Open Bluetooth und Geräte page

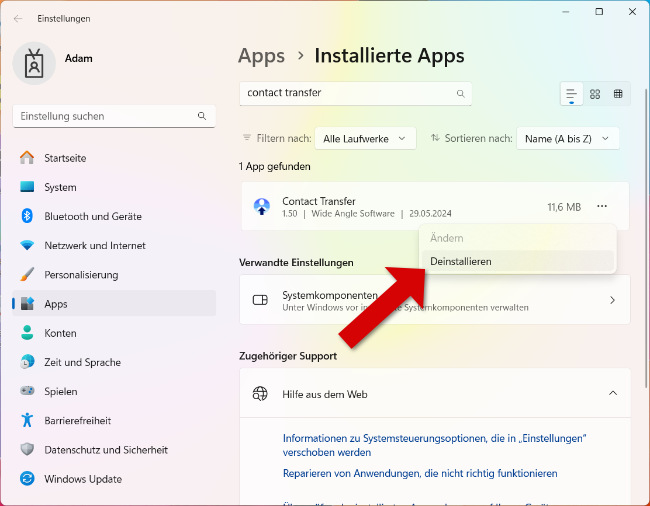click(x=114, y=216)
